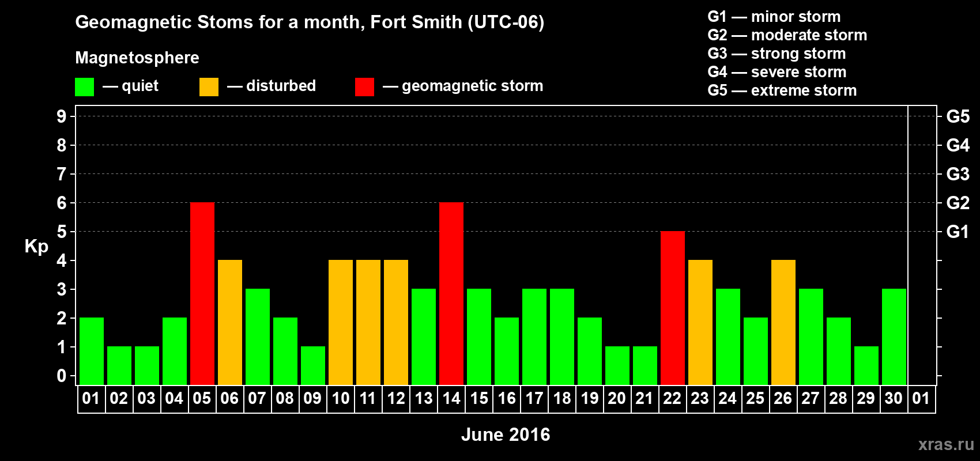Click the date label 30 on axis
The image size is (980, 461).
click(x=894, y=399)
